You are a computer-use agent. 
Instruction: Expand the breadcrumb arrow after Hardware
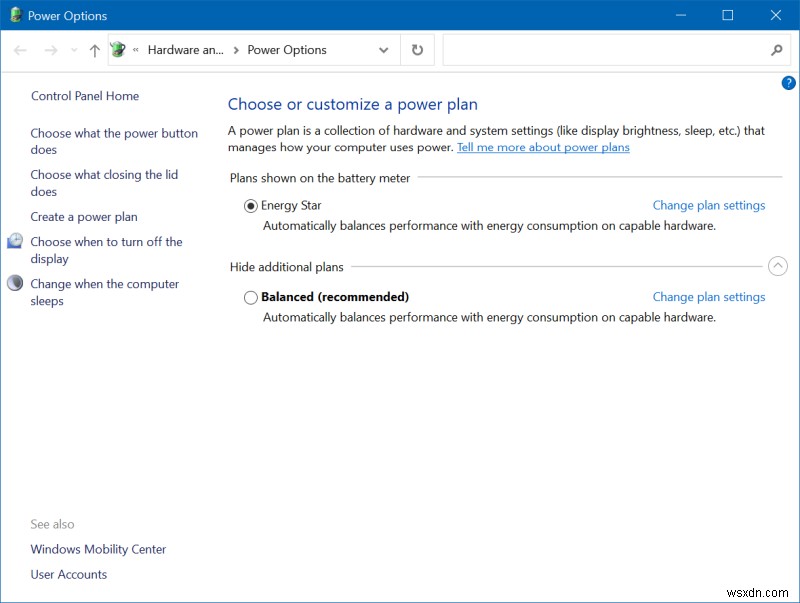(236, 50)
